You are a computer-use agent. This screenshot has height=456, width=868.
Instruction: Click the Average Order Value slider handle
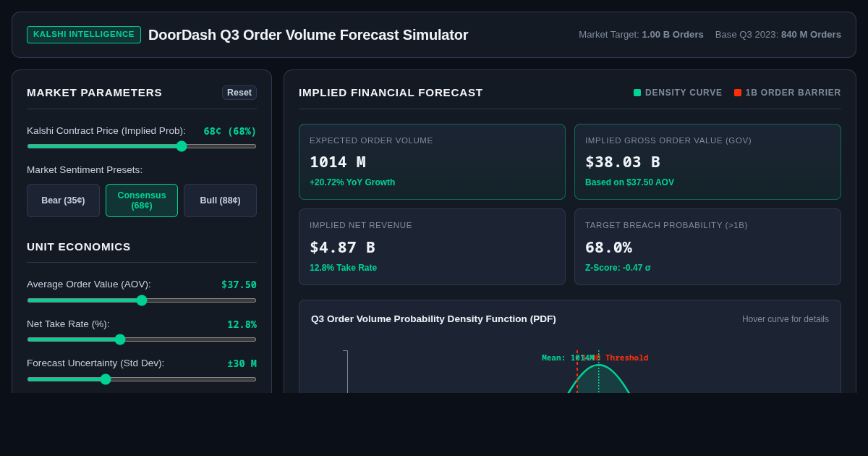(142, 300)
